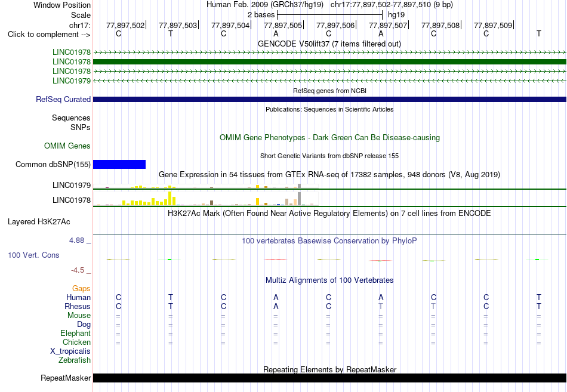The height and width of the screenshot is (392, 567).
Task: Click the Rhesus species label
Action: pyautogui.click(x=78, y=306)
